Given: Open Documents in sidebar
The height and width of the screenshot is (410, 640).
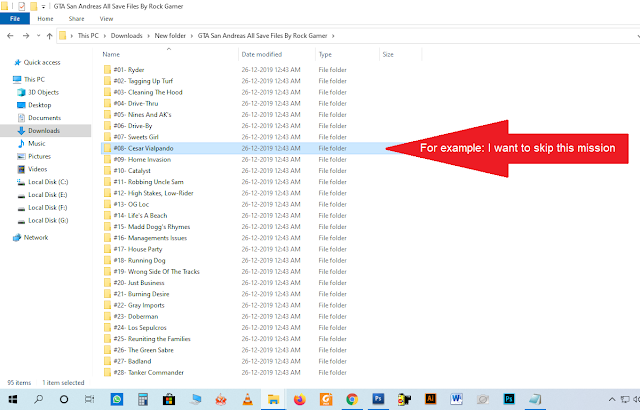Looking at the screenshot, I should pos(44,118).
